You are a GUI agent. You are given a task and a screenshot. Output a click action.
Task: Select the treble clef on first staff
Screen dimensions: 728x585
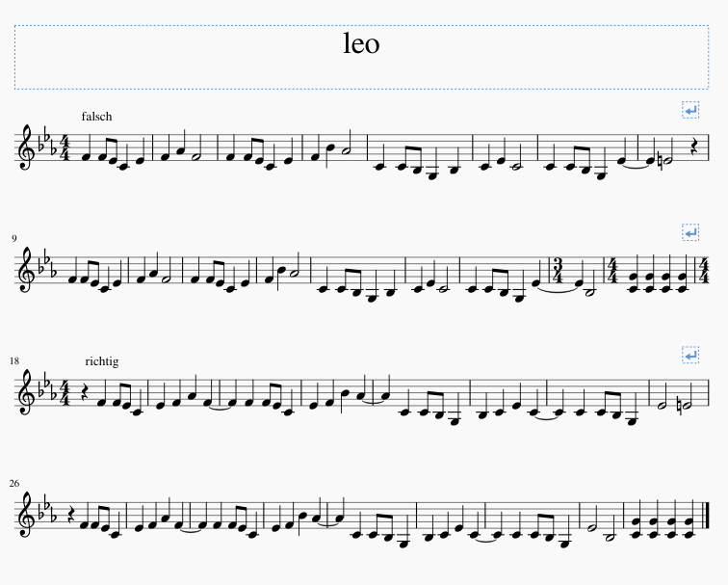point(26,146)
